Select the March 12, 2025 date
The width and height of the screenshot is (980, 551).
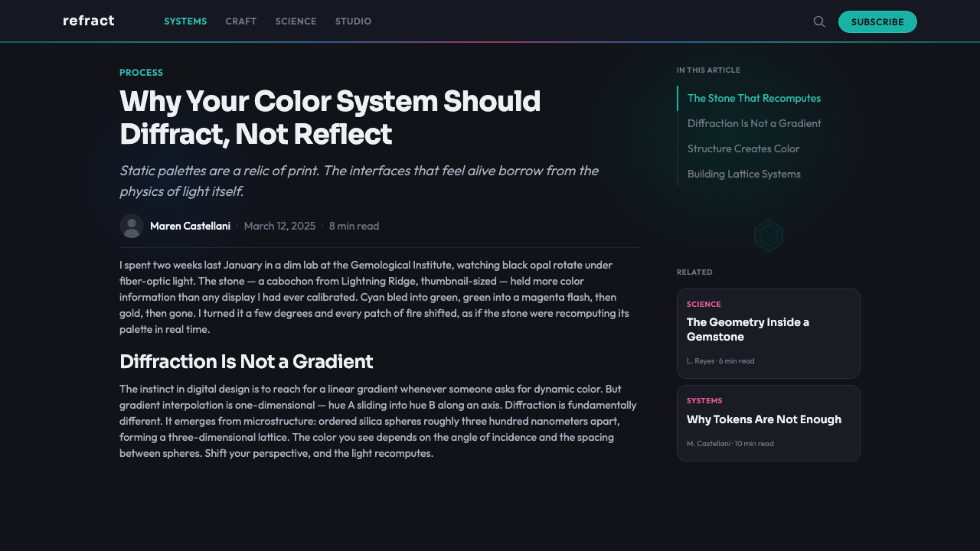279,226
